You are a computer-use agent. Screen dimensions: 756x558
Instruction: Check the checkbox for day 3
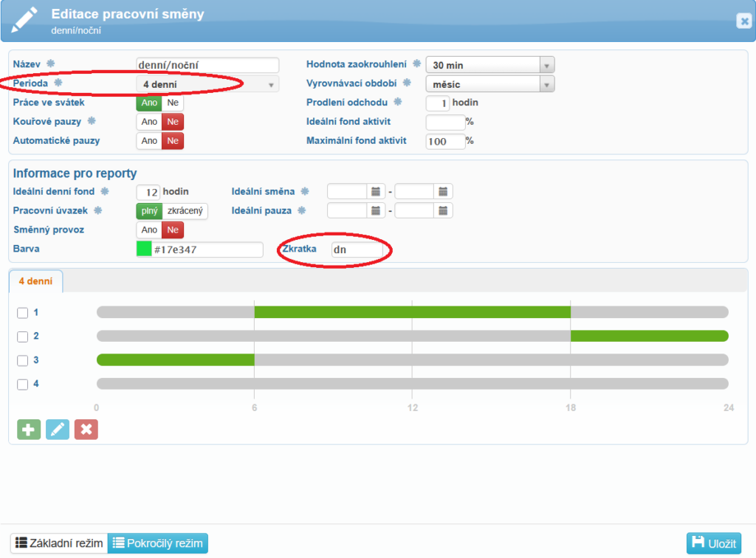(x=23, y=361)
